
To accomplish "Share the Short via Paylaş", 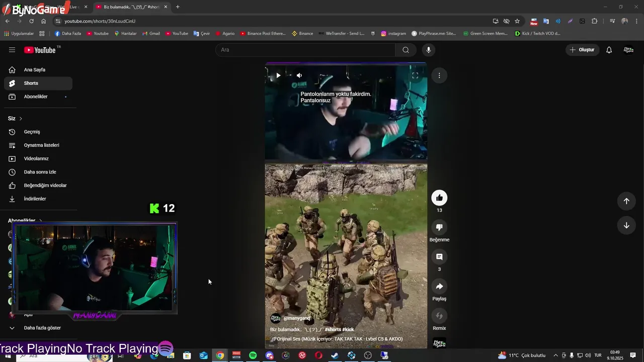I will [x=439, y=286].
